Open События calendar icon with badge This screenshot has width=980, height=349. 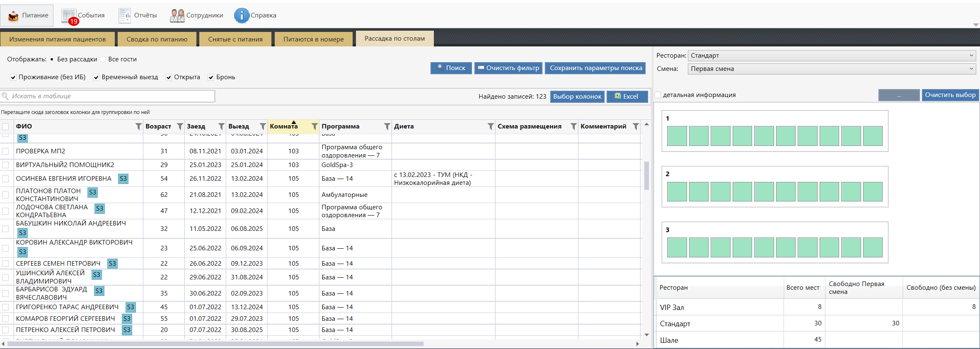(x=69, y=16)
